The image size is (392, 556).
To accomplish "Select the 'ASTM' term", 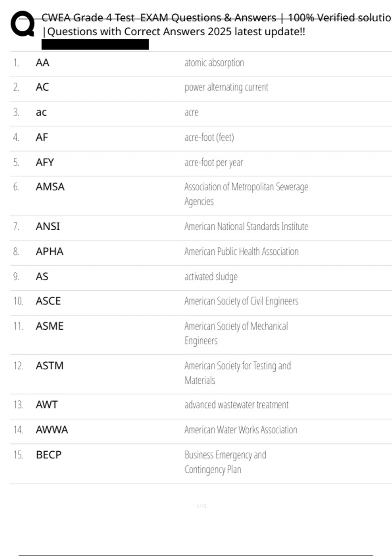I will coord(49,366).
